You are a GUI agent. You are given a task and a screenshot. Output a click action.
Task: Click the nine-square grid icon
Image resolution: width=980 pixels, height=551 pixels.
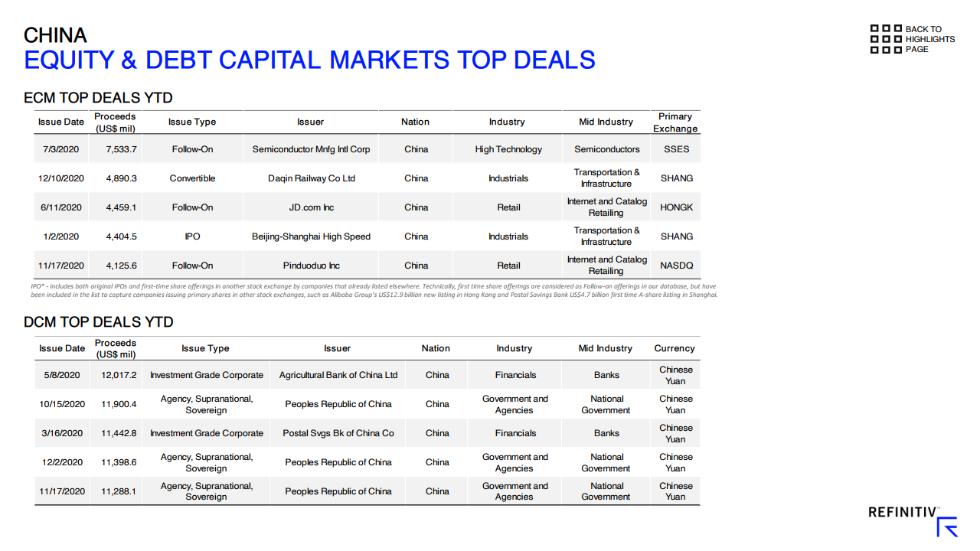click(x=886, y=40)
